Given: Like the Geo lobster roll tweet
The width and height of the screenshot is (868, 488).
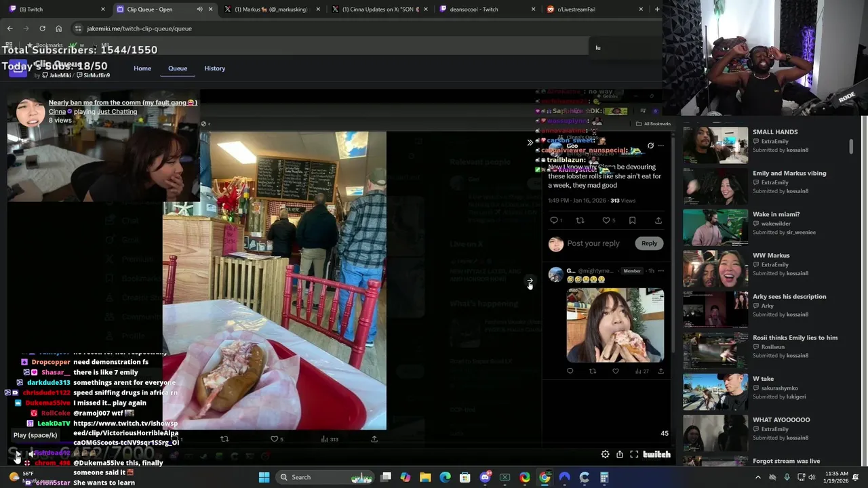Looking at the screenshot, I should click(x=606, y=220).
